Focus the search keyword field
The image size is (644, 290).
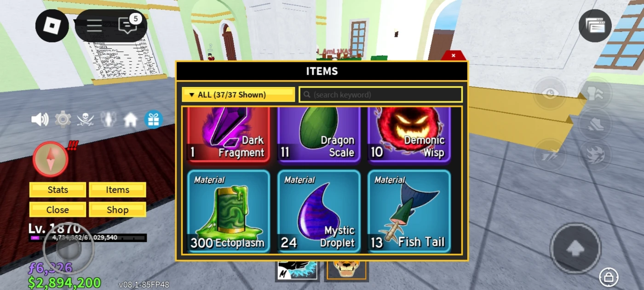point(381,94)
